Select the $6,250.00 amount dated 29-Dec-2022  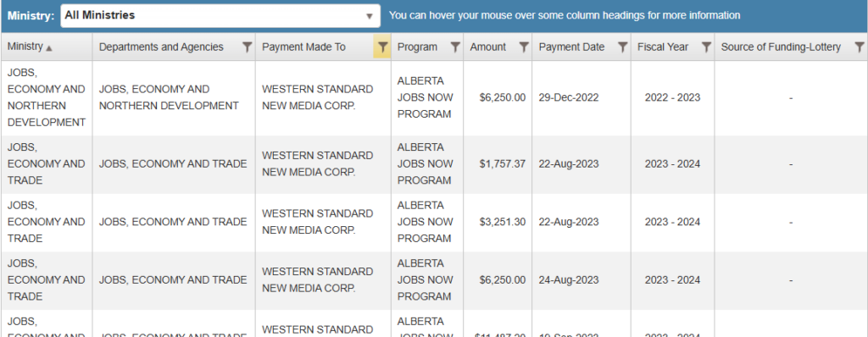coord(503,98)
